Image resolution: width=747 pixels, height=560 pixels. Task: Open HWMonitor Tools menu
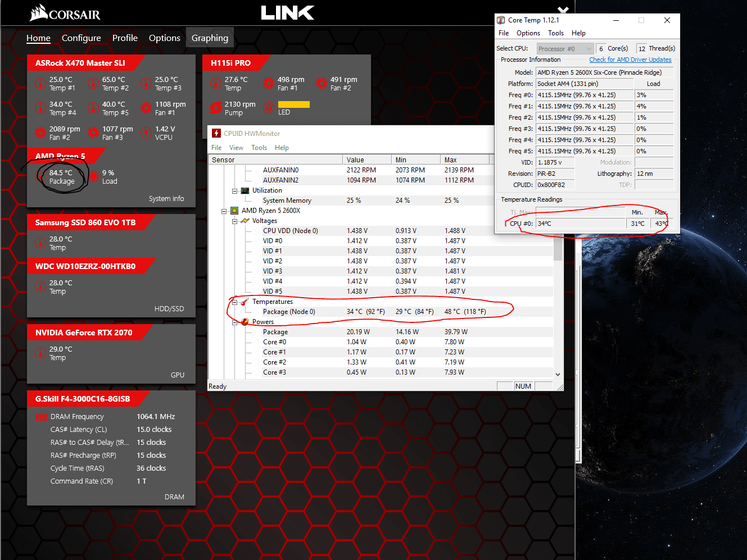point(259,148)
